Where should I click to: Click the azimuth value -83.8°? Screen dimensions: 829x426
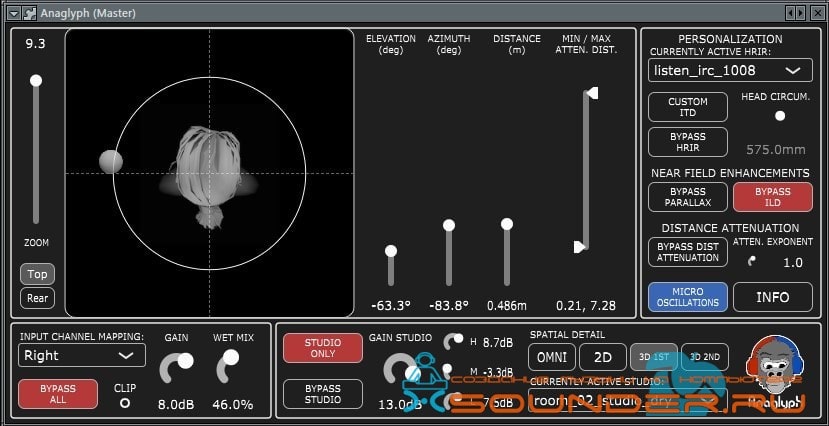(449, 305)
